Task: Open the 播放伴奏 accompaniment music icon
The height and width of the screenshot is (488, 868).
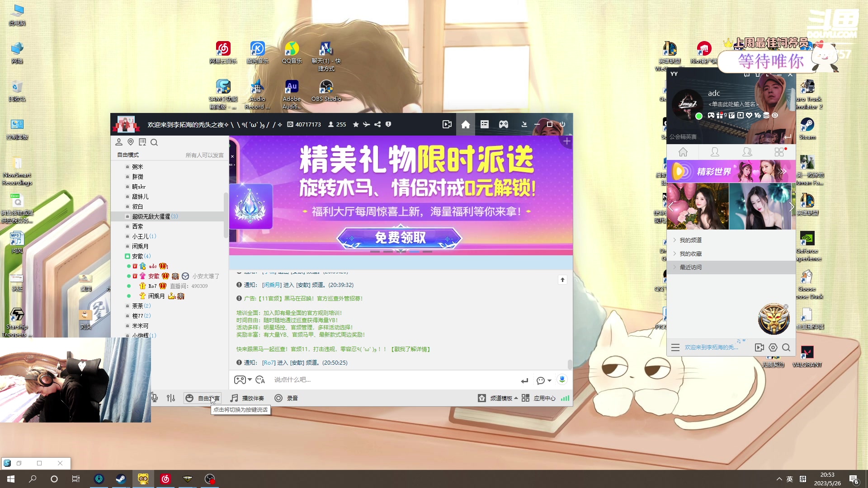Action: pyautogui.click(x=234, y=398)
